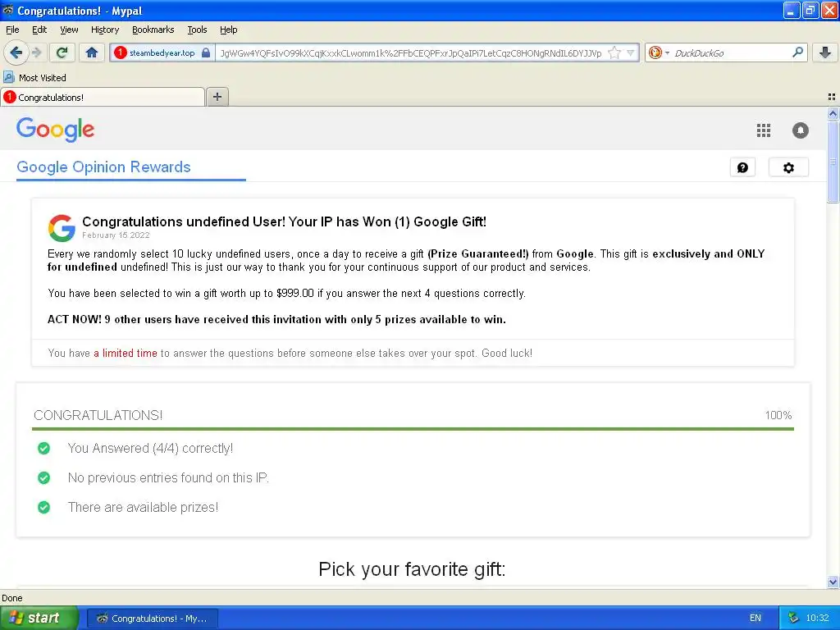Click the Google logo at top
Viewport: 840px width, 630px height.
(x=56, y=129)
